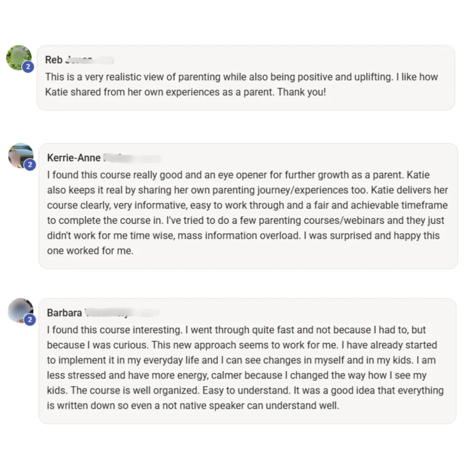Click the blurred surname after Kerrie-Anne

click(132, 158)
